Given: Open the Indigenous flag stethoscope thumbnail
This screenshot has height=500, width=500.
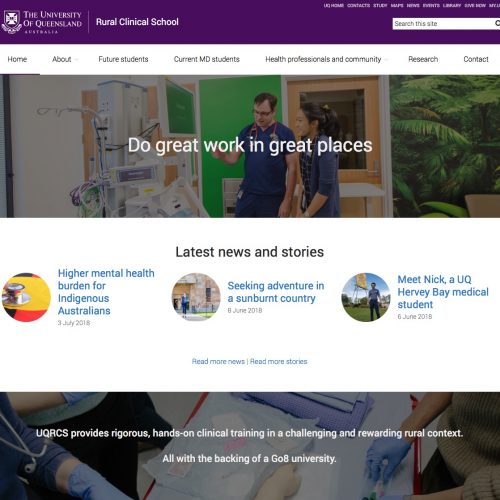Looking at the screenshot, I should click(x=26, y=297).
